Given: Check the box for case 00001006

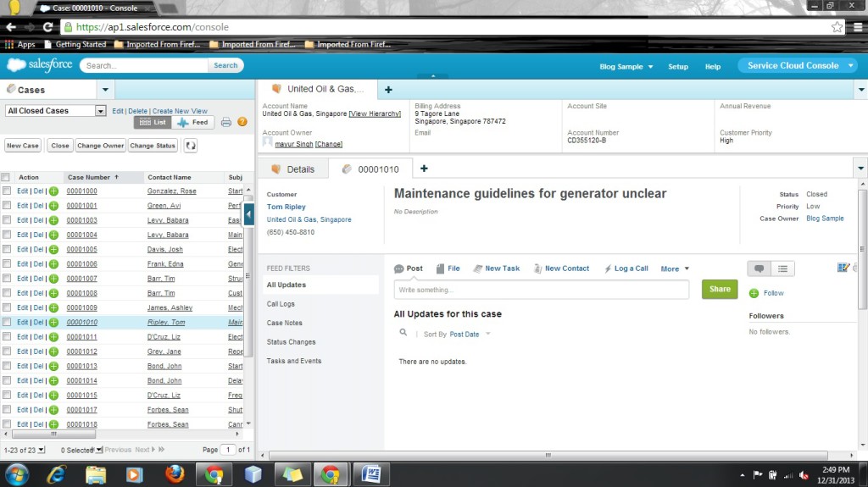Looking at the screenshot, I should click(x=7, y=263).
